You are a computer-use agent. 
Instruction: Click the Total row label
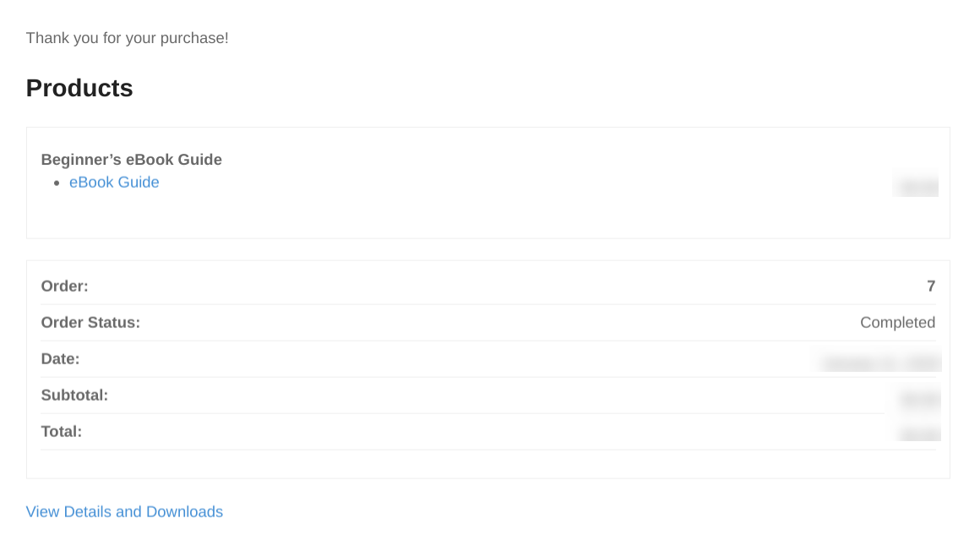[x=61, y=431]
